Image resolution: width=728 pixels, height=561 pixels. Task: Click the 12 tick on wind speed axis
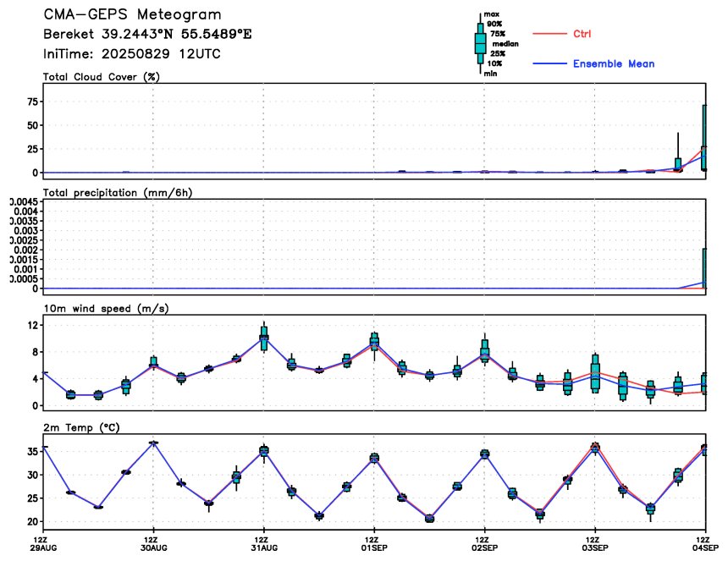32,325
